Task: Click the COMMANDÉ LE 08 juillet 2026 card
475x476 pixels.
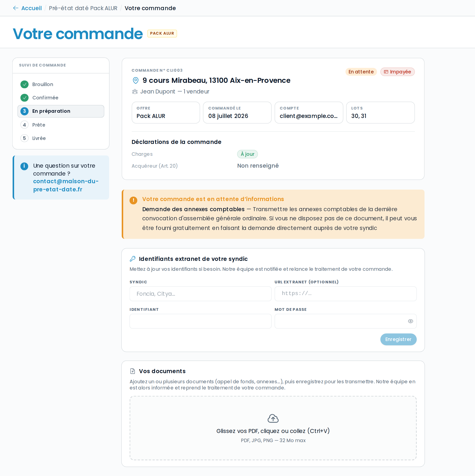Action: point(237,113)
